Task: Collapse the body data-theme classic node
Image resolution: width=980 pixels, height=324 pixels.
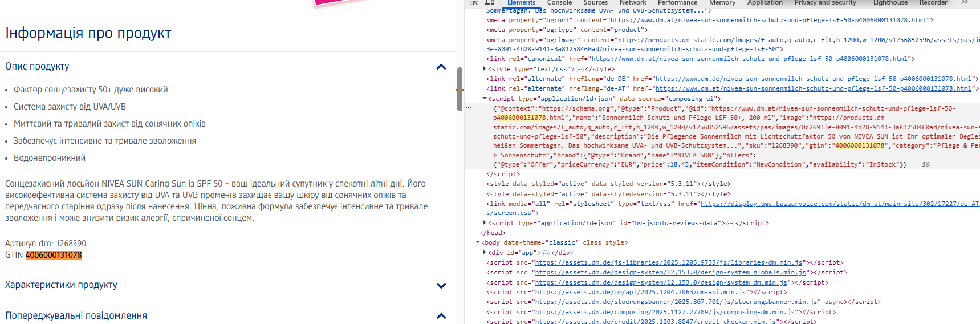Action: pyautogui.click(x=478, y=242)
